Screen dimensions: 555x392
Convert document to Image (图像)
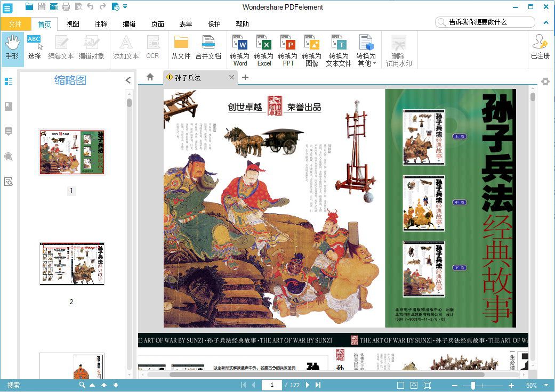(x=311, y=50)
